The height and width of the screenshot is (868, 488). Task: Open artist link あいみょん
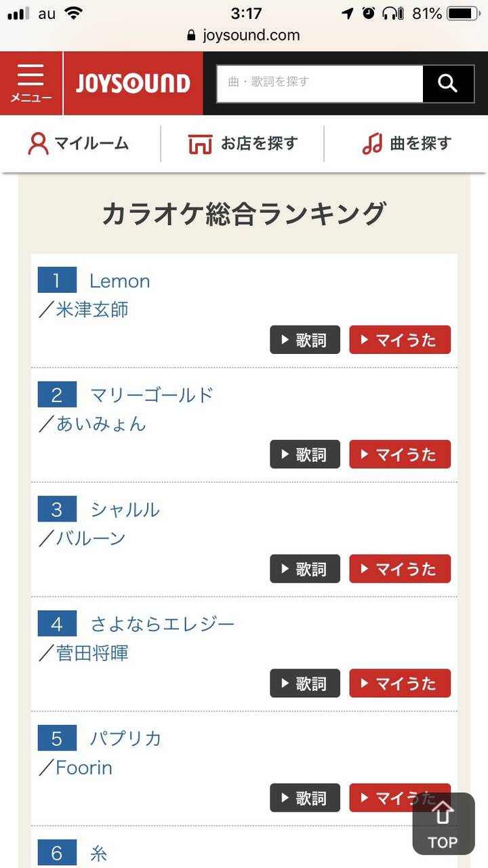[101, 425]
